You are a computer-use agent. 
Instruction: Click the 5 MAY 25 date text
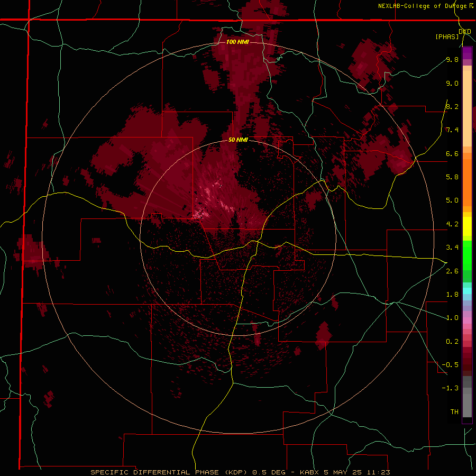[x=342, y=472]
